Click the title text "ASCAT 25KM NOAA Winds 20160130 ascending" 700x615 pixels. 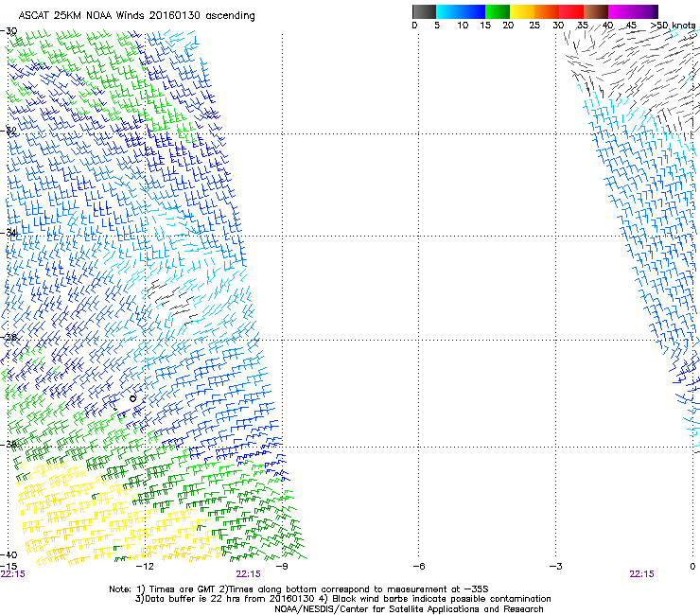tap(136, 16)
